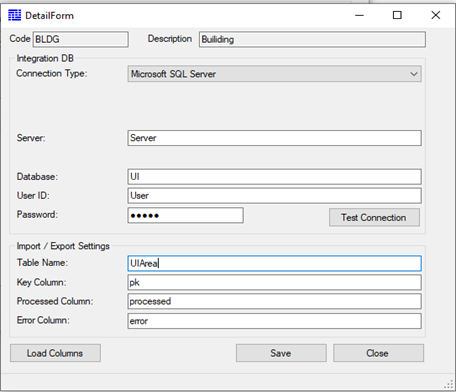Click the "Server:" label
The width and height of the screenshot is (456, 392).
pos(31,138)
